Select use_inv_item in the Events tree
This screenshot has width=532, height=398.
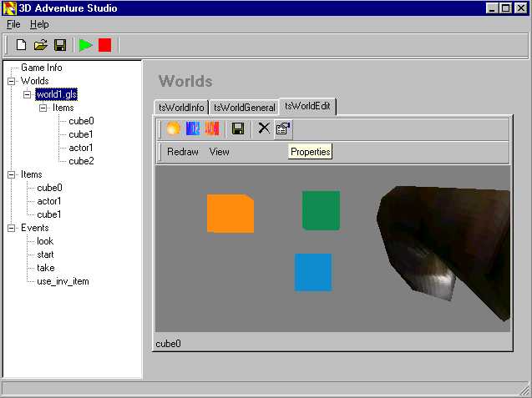coord(63,281)
